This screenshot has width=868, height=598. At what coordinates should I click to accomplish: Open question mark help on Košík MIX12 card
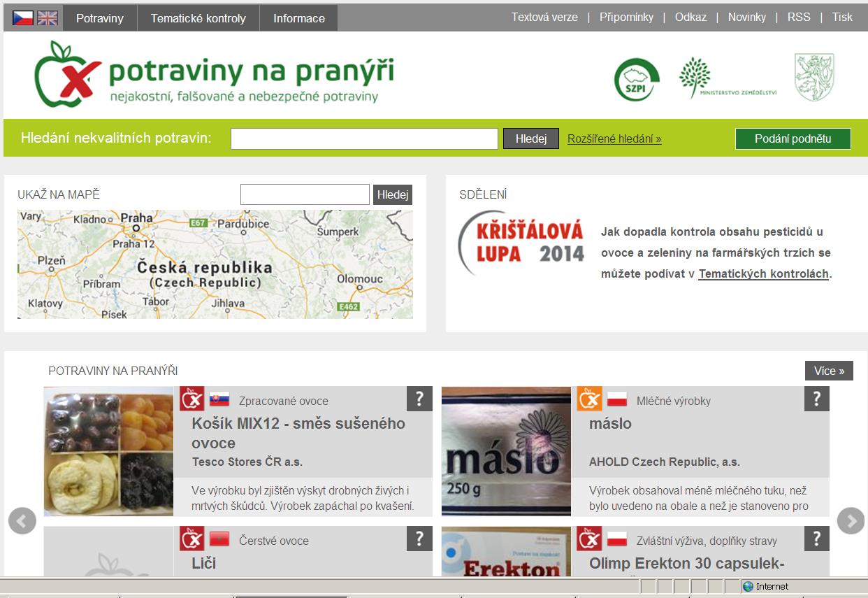[419, 399]
